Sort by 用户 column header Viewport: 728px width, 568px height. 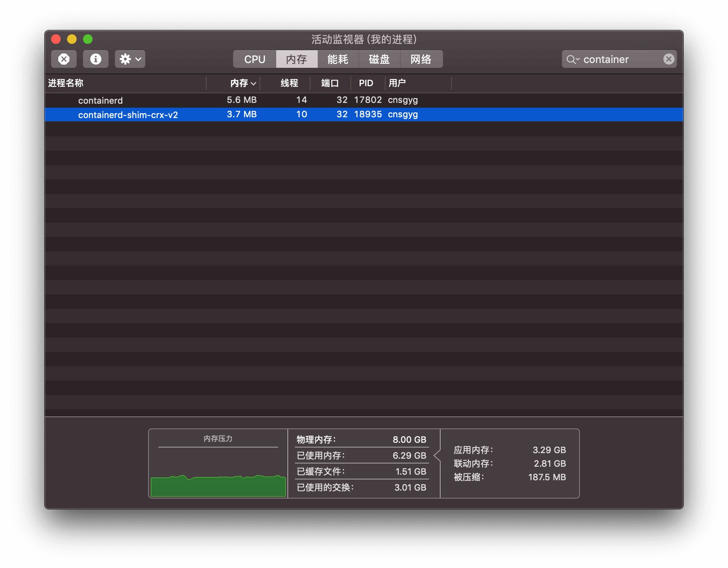coord(418,83)
